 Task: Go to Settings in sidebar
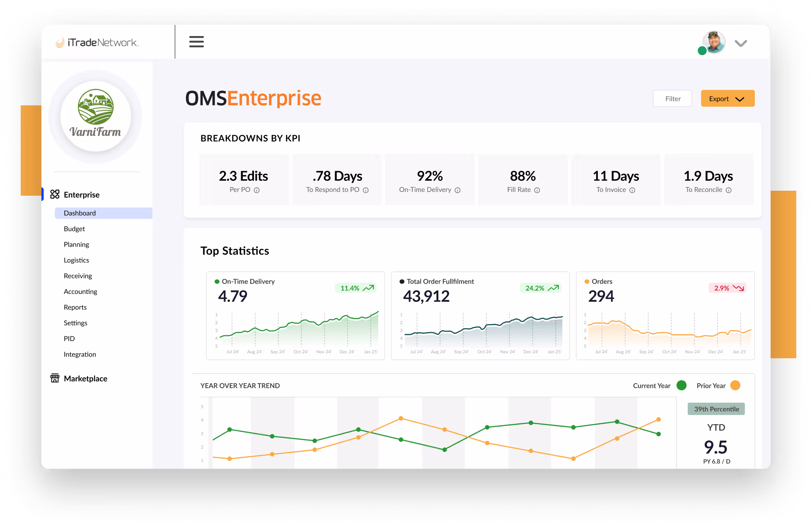[x=75, y=323]
